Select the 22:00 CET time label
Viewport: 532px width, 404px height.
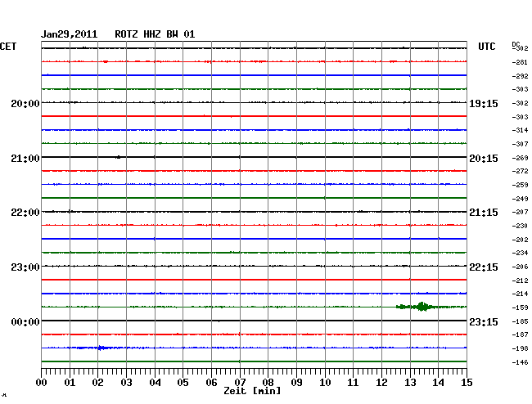25,213
